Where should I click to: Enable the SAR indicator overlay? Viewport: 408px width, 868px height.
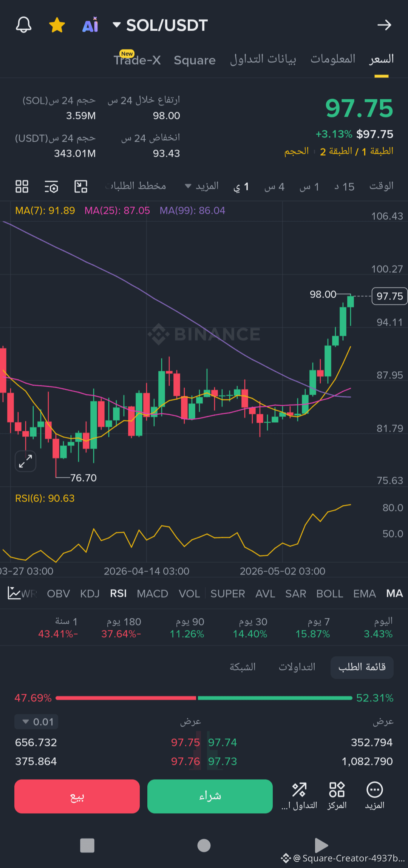click(296, 594)
